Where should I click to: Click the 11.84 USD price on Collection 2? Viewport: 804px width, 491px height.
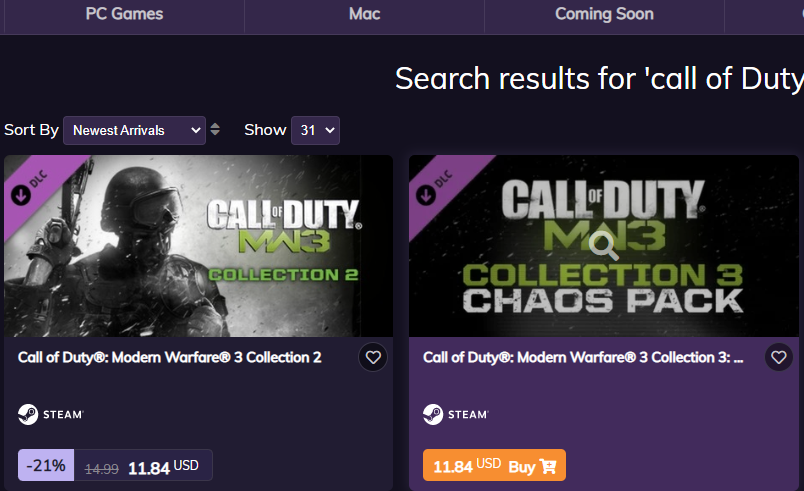pos(163,467)
